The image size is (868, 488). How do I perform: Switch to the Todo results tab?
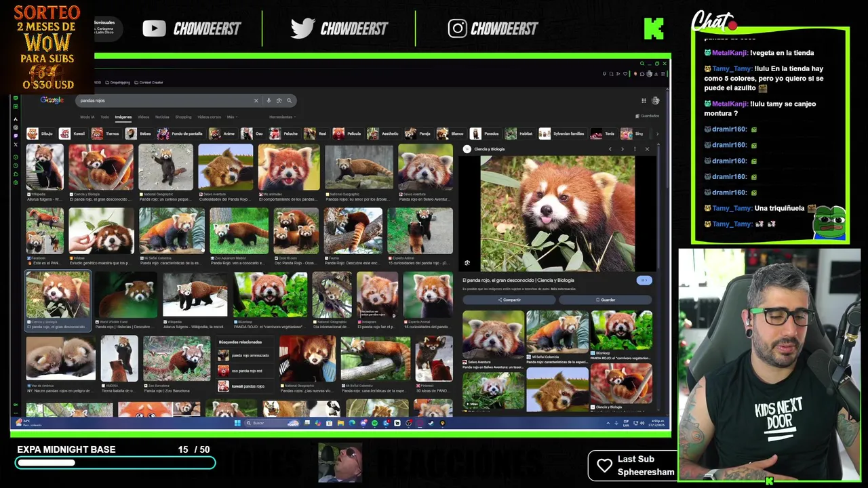coord(104,117)
